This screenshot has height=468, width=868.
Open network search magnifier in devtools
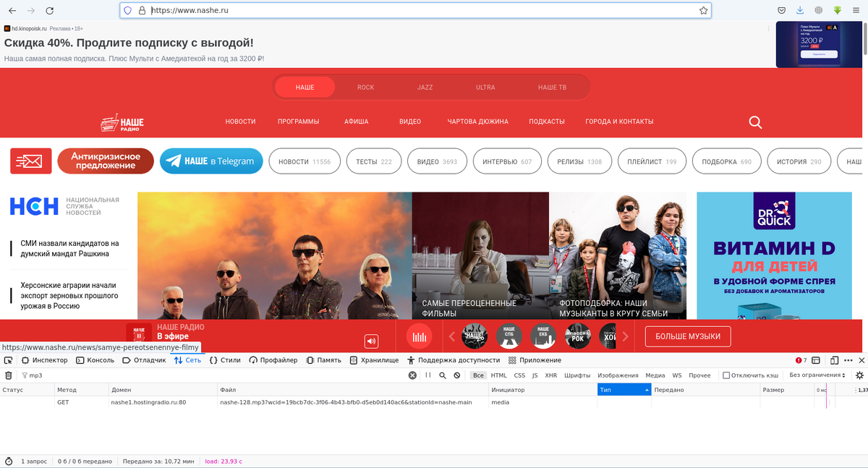tap(443, 375)
